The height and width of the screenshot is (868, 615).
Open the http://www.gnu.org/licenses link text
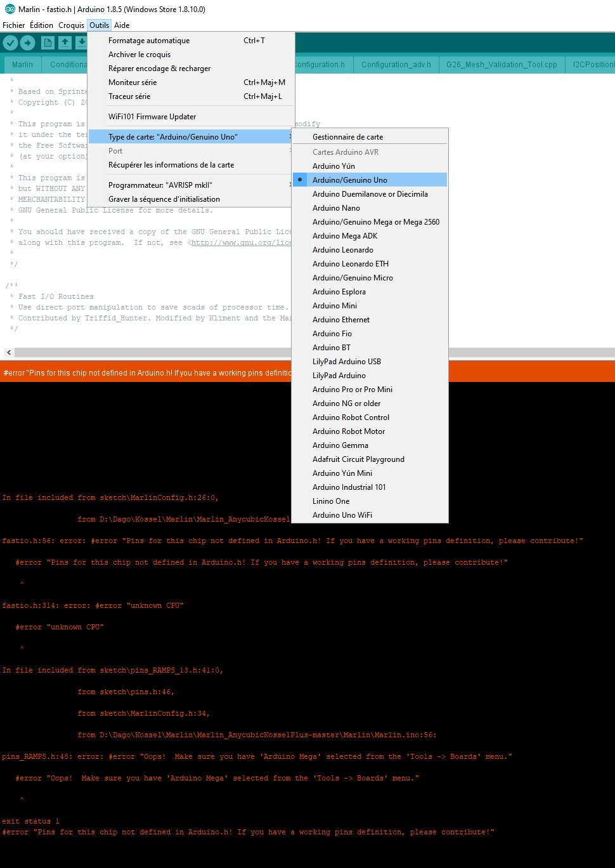242,242
